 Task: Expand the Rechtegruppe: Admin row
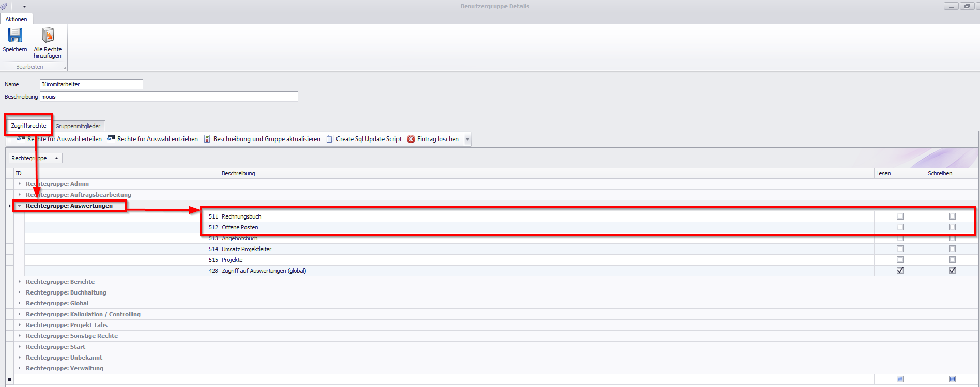coord(20,184)
